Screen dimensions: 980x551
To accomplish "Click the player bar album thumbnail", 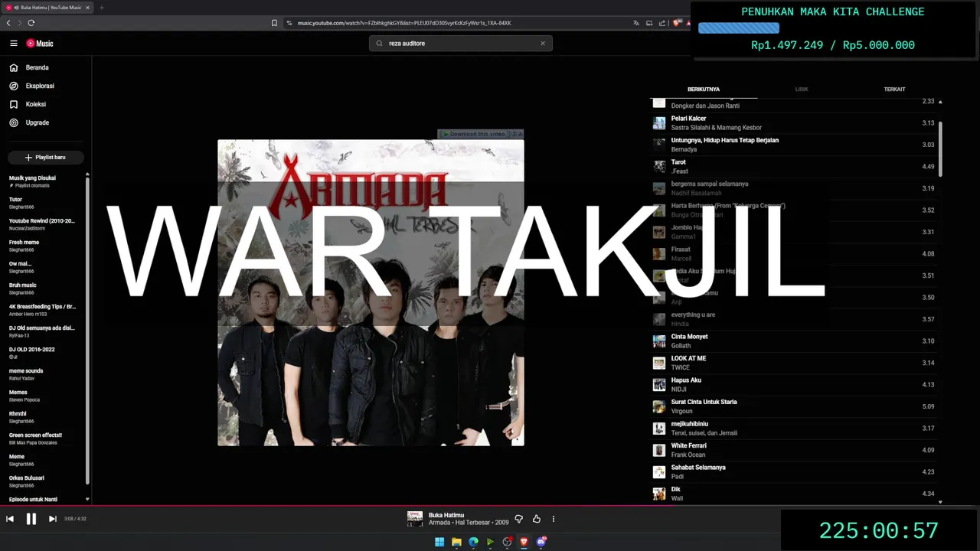I will tap(415, 519).
